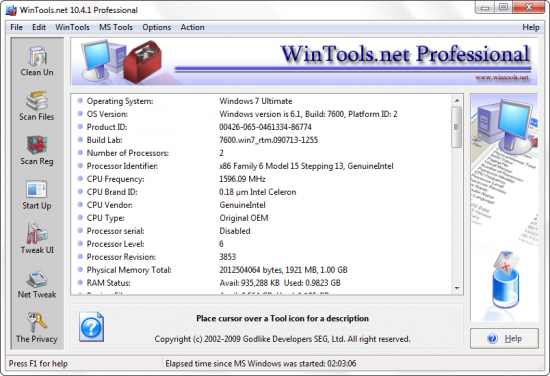Select the CPU Frequency row
This screenshot has height=376, width=550.
click(x=261, y=179)
